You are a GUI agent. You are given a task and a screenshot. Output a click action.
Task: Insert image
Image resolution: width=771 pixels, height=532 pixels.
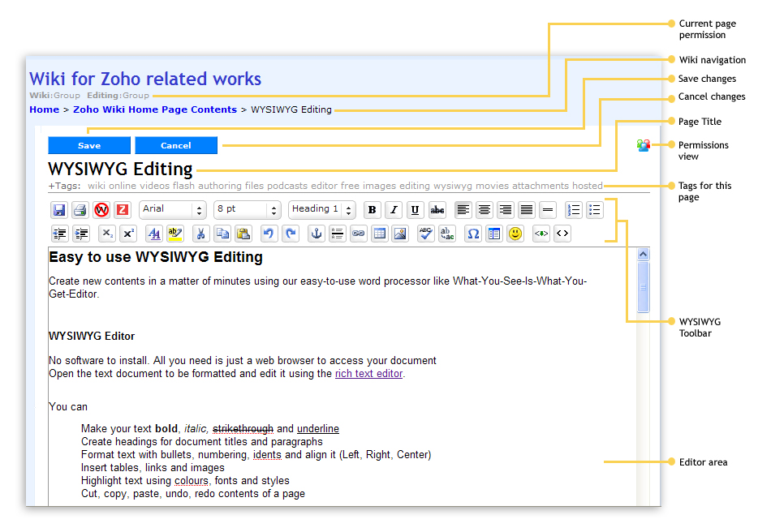(400, 234)
